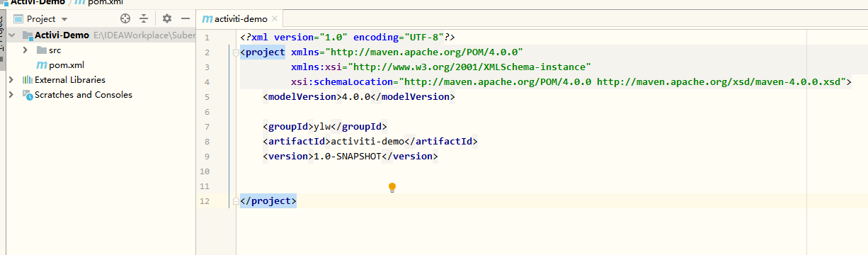Click the XML declaration line

pyautogui.click(x=347, y=38)
